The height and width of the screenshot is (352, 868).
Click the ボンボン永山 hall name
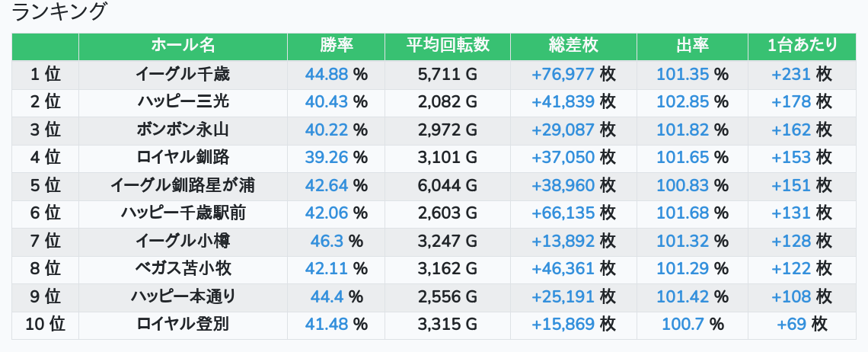pos(183,130)
